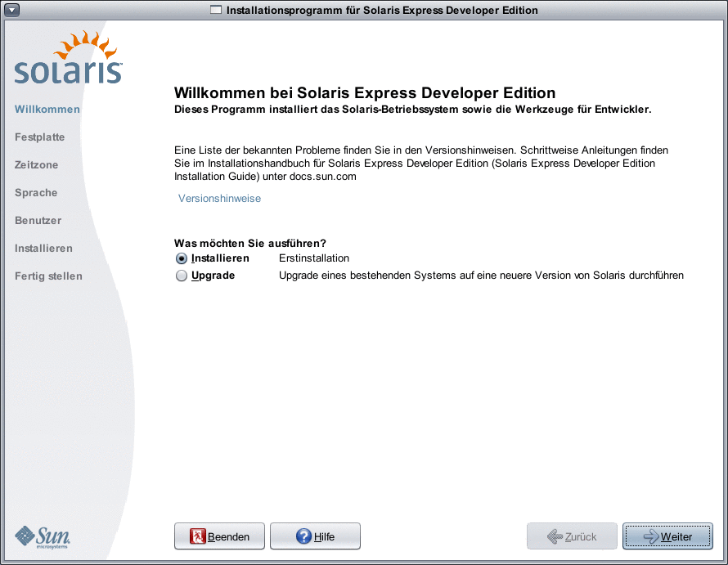Select the Willkommen step in sidebar
Screen dimensions: 728x565
[x=47, y=109]
